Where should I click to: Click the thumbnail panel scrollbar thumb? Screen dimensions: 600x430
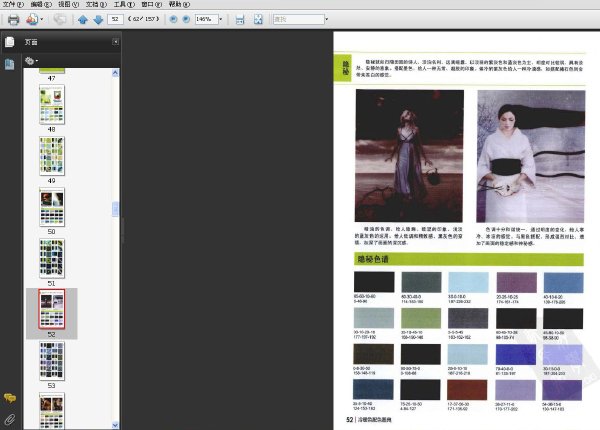115,209
